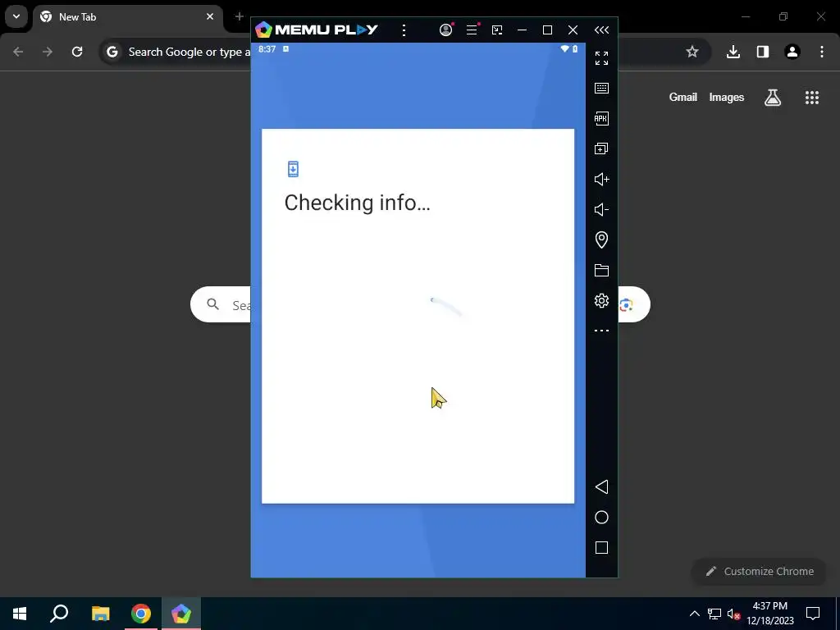Viewport: 840px width, 630px height.
Task: Open Windows taskbar search
Action: (59, 614)
